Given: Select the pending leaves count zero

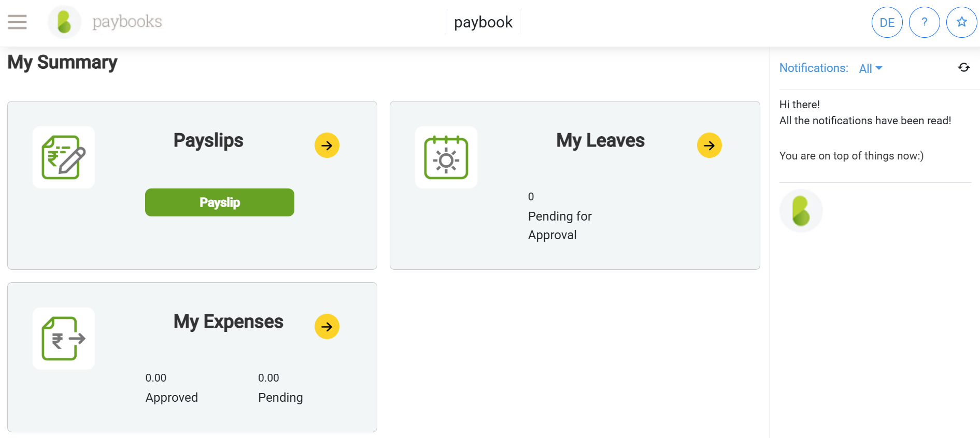Looking at the screenshot, I should tap(531, 196).
